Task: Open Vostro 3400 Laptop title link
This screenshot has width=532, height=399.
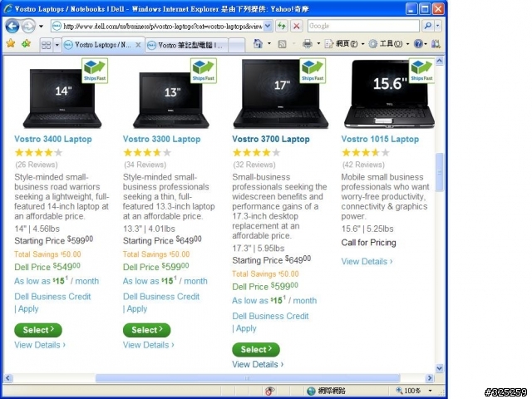Action: click(53, 139)
